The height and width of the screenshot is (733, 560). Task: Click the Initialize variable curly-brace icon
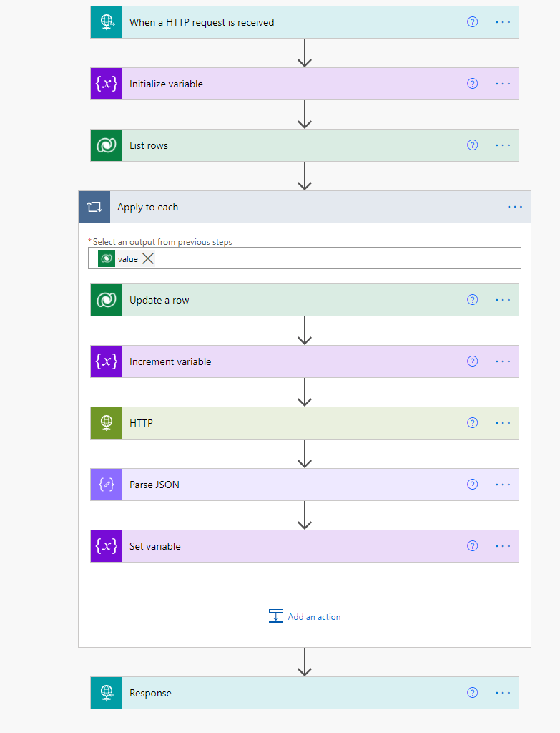point(107,84)
